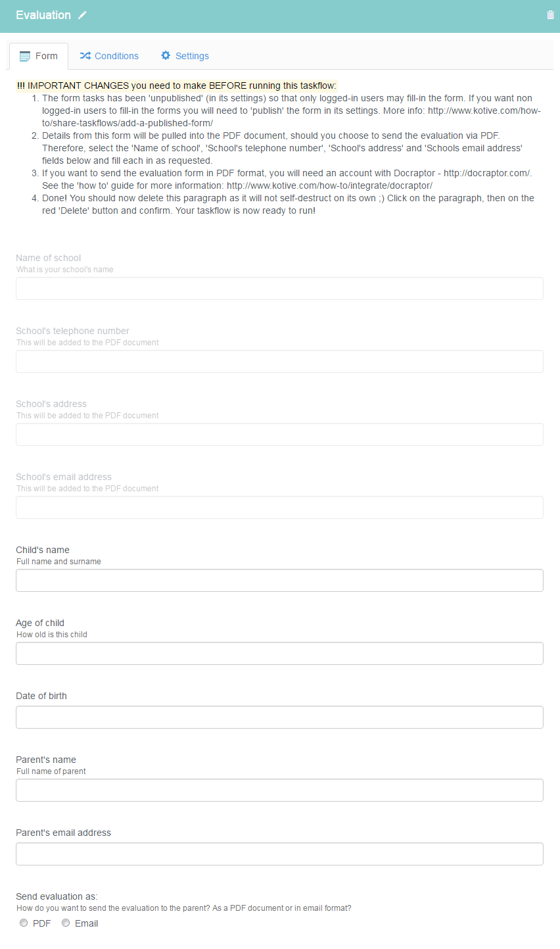Focus the School's telephone number field
Screen dimensions: 560x949
tap(279, 361)
